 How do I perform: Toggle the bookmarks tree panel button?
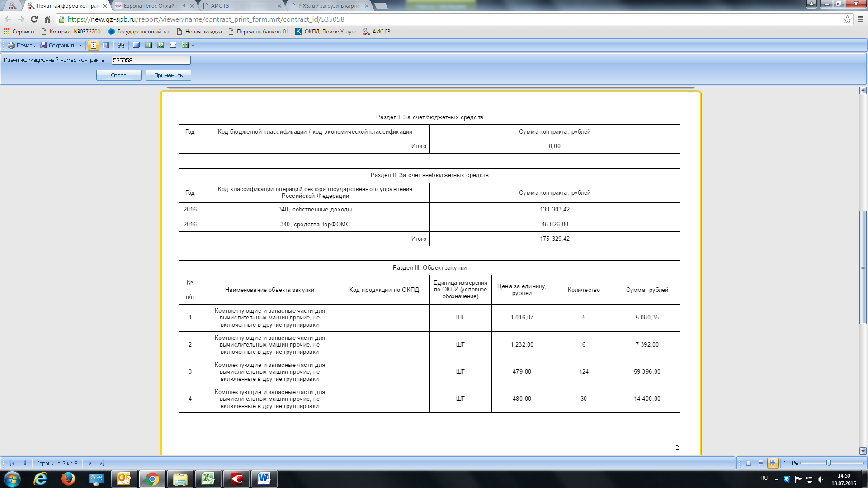pos(106,45)
